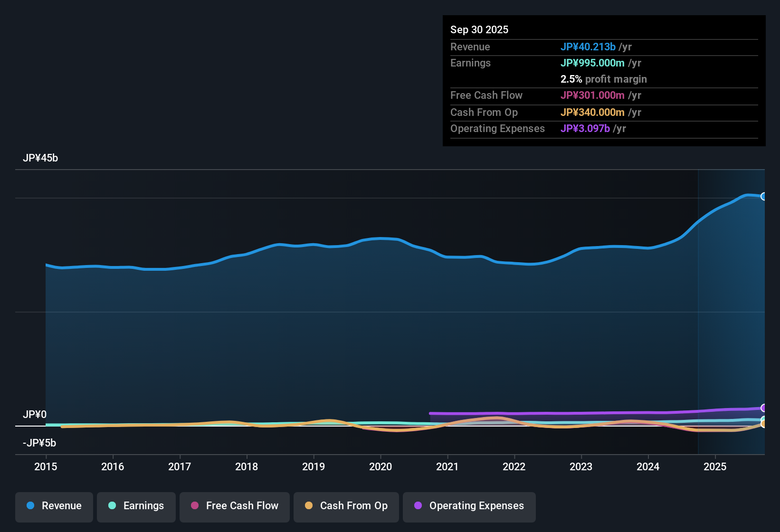Toggle the Operating Expenses series visibility

tap(469, 506)
